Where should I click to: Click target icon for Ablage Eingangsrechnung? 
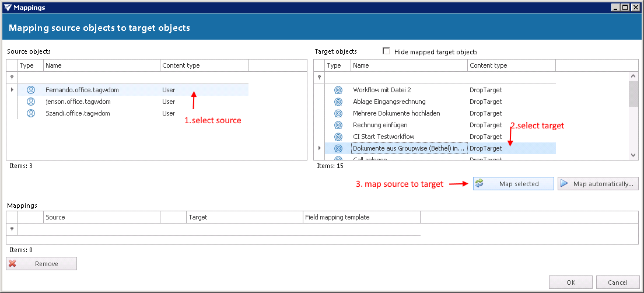(x=338, y=102)
